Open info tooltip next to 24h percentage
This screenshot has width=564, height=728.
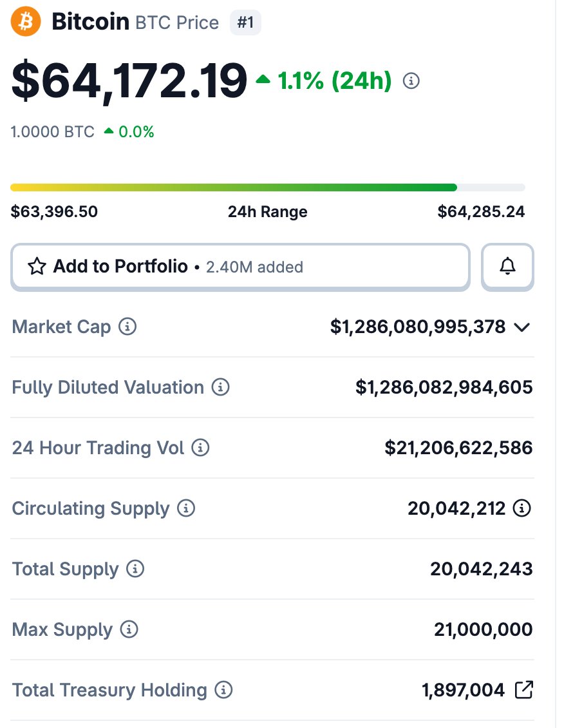click(x=411, y=81)
